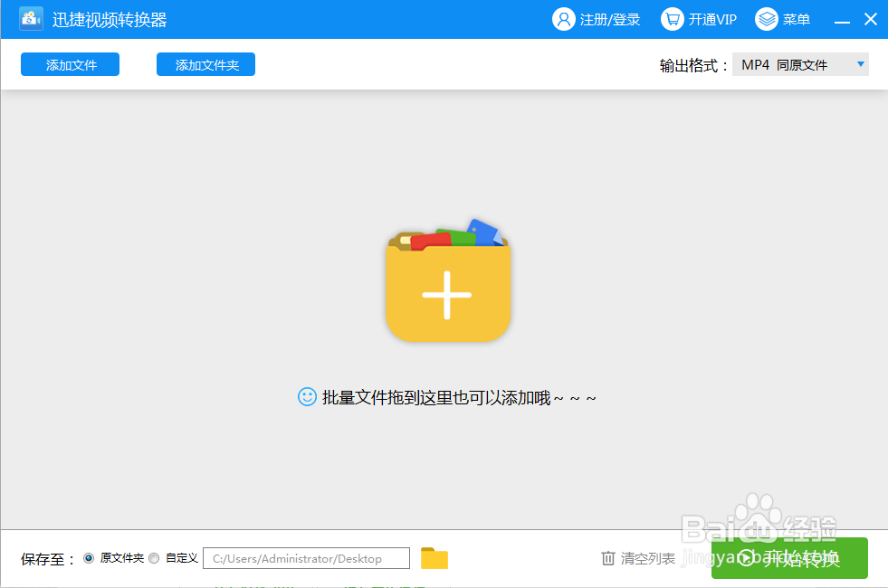Click the smiley icon in the drop hint
Image resolution: width=888 pixels, height=588 pixels.
pos(306,397)
